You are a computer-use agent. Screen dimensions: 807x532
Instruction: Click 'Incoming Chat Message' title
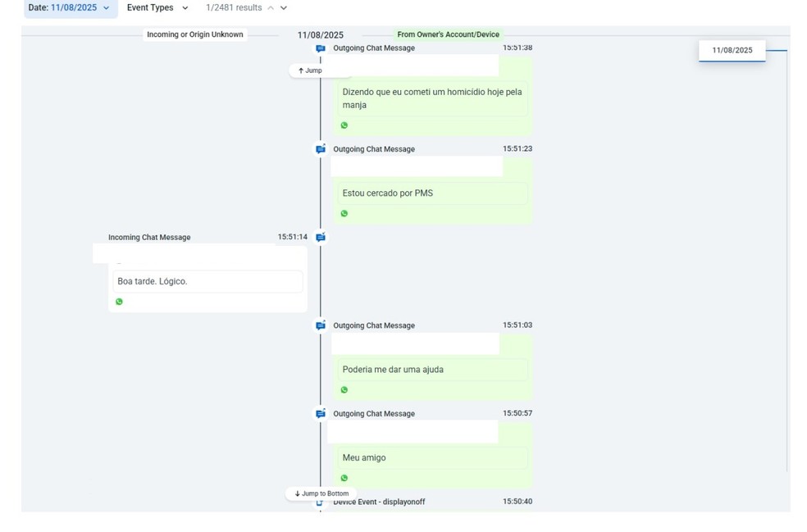(x=149, y=237)
